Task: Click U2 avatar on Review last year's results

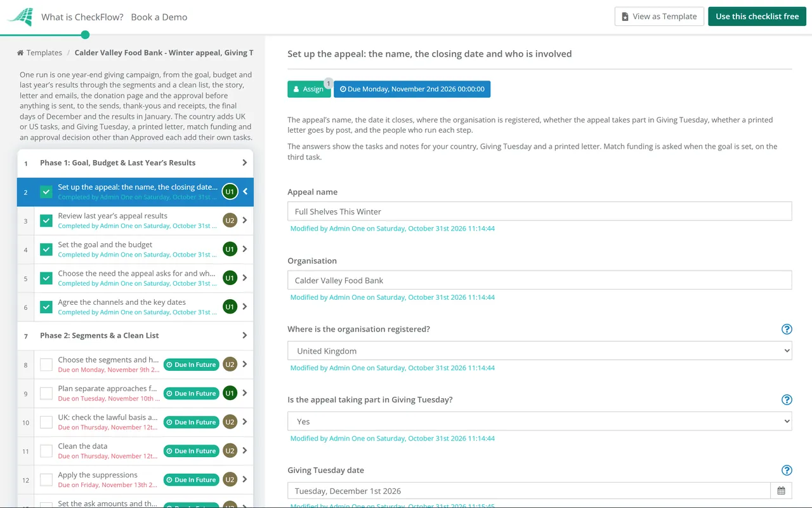Action: coord(230,220)
